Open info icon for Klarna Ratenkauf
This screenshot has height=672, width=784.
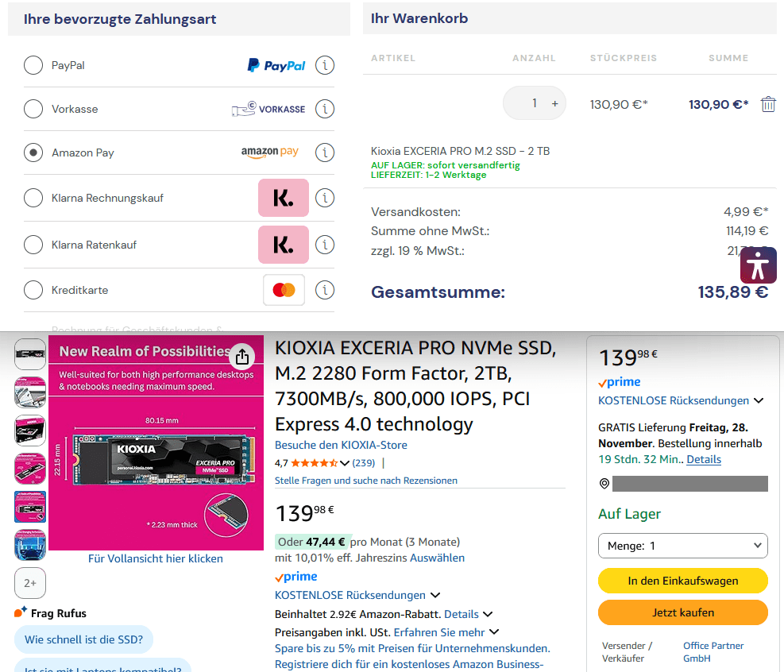click(x=325, y=245)
